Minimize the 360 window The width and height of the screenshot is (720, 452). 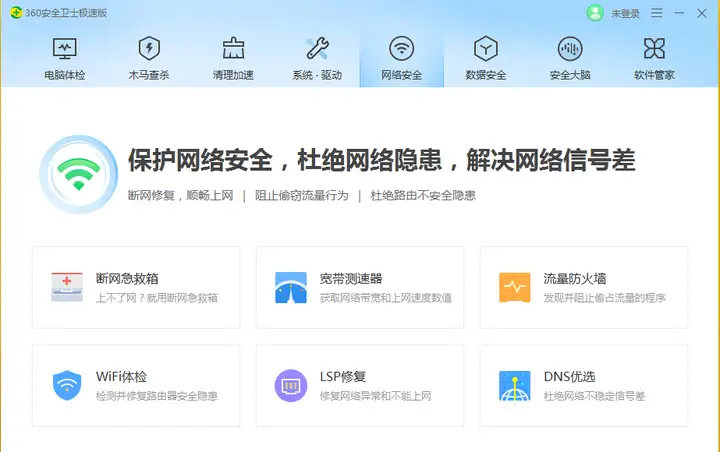click(679, 13)
